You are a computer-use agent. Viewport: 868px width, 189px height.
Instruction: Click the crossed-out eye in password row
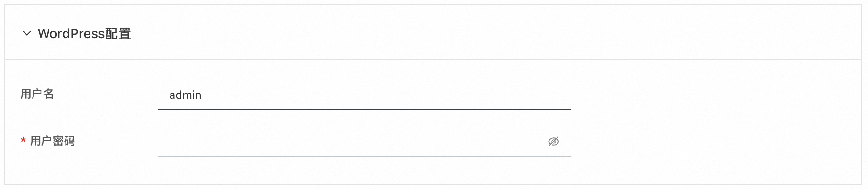[x=553, y=142]
